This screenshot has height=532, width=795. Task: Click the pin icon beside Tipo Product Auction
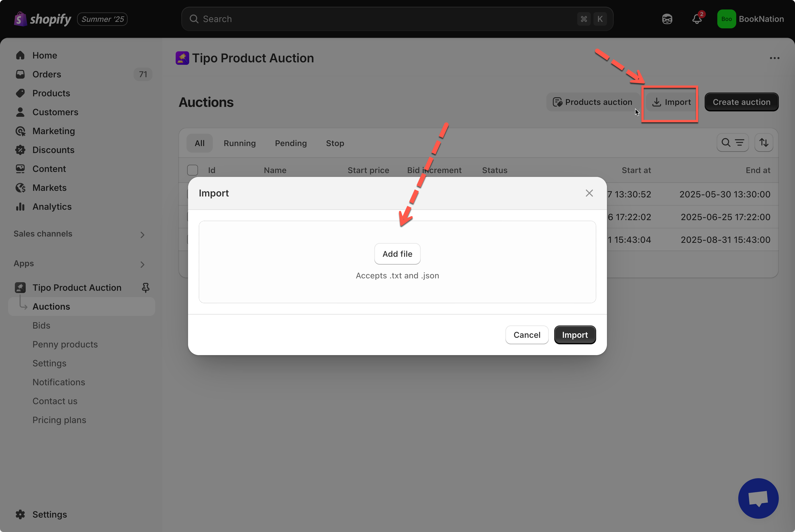click(x=146, y=288)
